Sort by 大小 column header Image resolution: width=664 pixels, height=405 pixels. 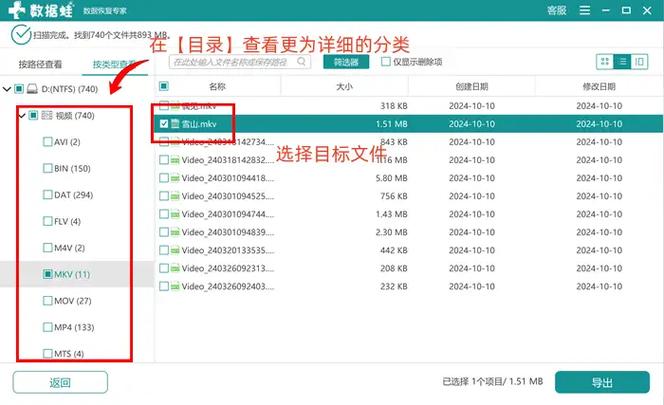pos(344,86)
